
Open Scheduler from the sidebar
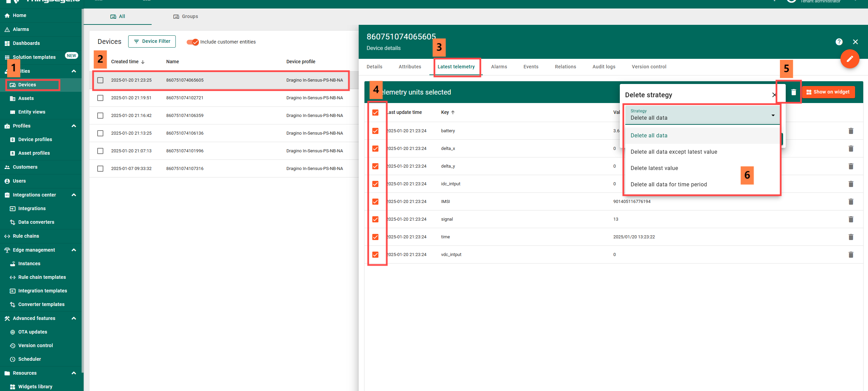click(x=30, y=359)
